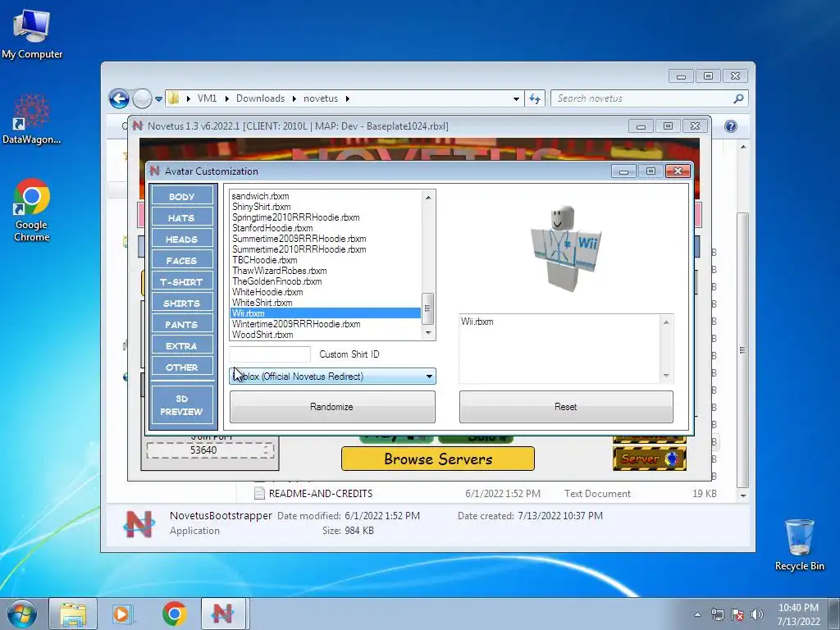The height and width of the screenshot is (630, 840).
Task: Open the My Computer desktop icon
Action: [32, 34]
